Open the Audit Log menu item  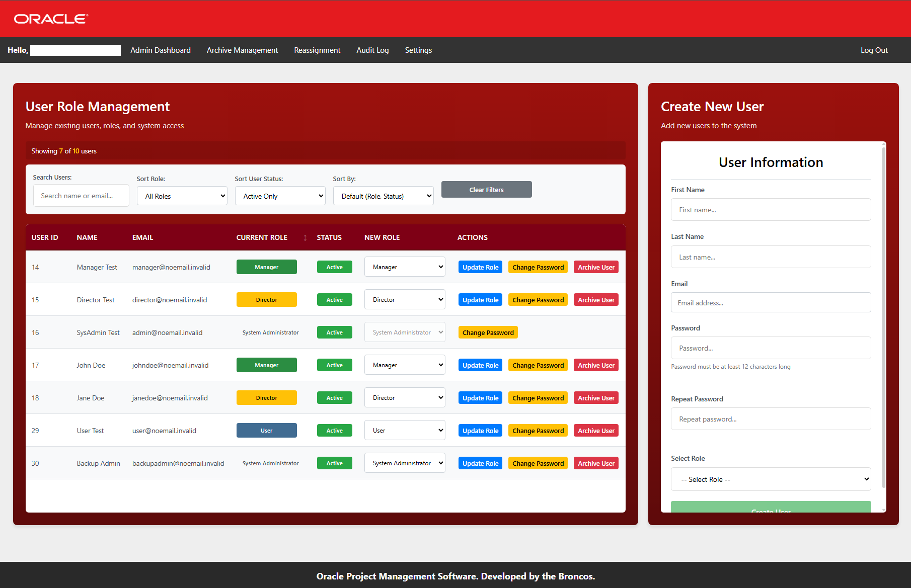(372, 50)
